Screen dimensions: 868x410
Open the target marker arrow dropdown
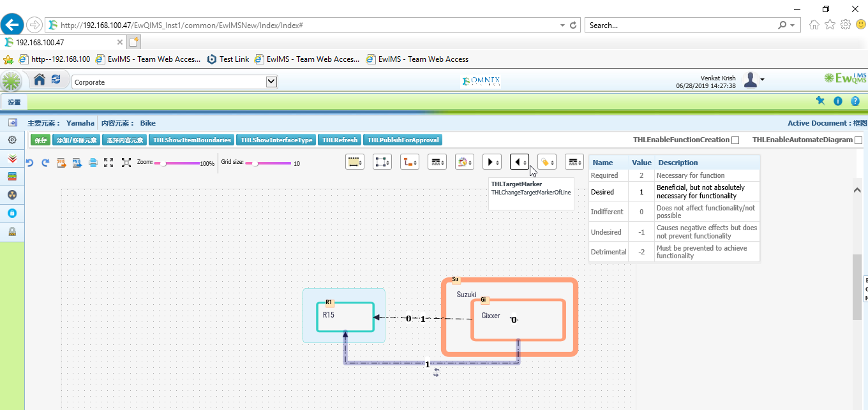pyautogui.click(x=520, y=162)
